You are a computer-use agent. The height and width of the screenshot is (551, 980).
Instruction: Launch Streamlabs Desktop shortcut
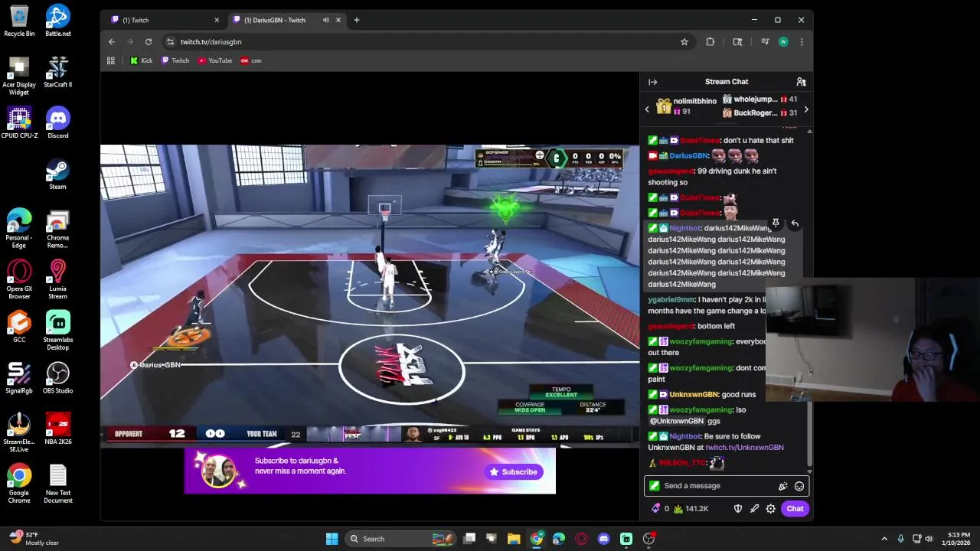(58, 331)
